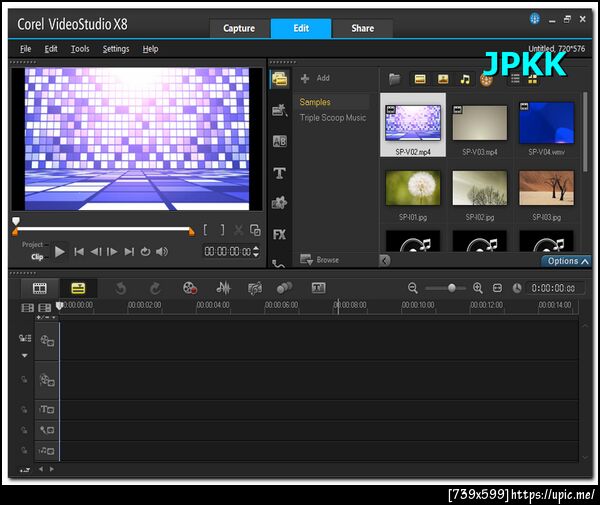Open System Volume speaker control
This screenshot has width=600, height=505.
[162, 252]
